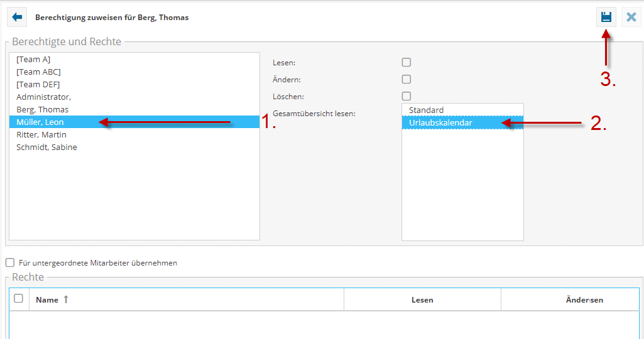Click the back arrow icon

tap(17, 18)
